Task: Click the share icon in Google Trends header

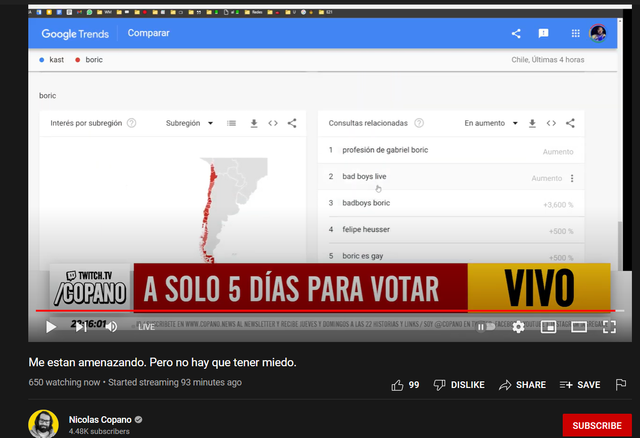Action: point(516,33)
